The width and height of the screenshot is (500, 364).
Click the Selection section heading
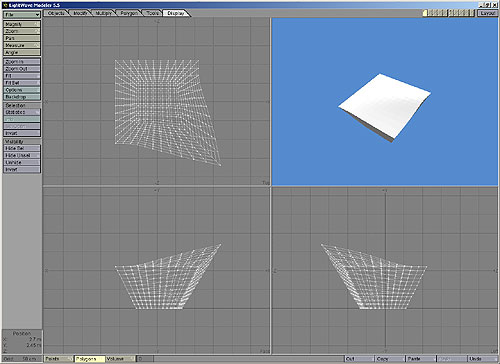[x=15, y=105]
